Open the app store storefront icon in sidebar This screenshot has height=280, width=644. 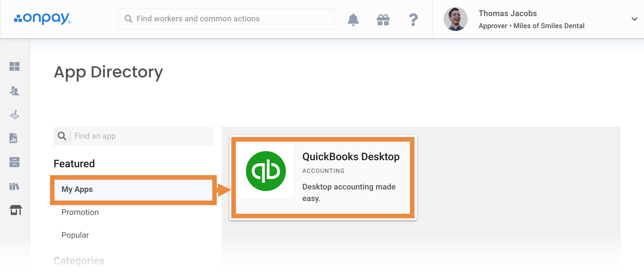[15, 210]
